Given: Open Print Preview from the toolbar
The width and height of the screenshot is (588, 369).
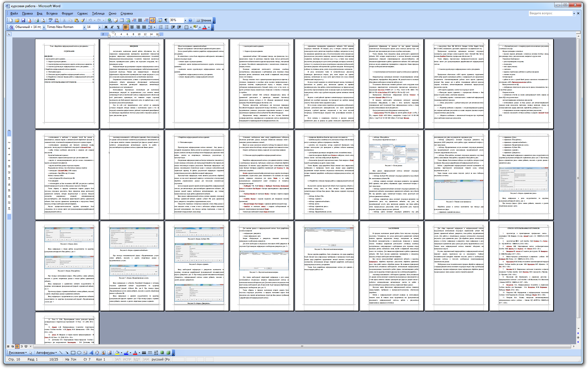Looking at the screenshot, I should pos(43,20).
